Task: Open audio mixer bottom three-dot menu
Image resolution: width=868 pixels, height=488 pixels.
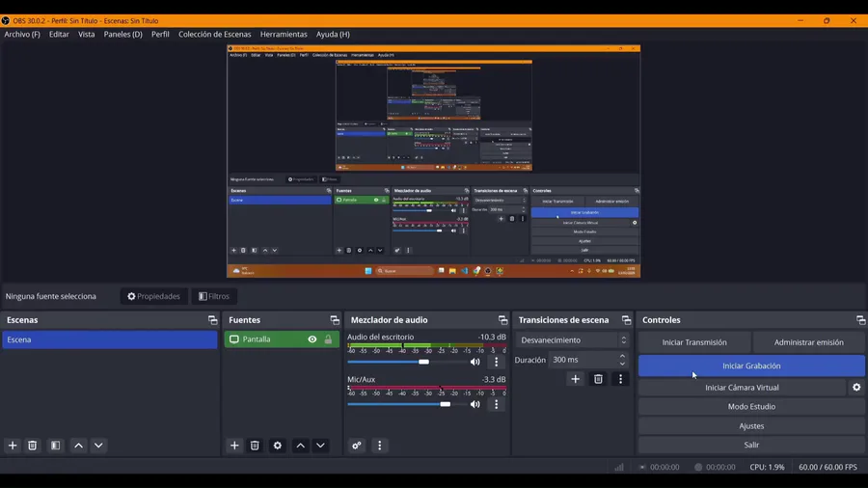Action: tap(379, 446)
